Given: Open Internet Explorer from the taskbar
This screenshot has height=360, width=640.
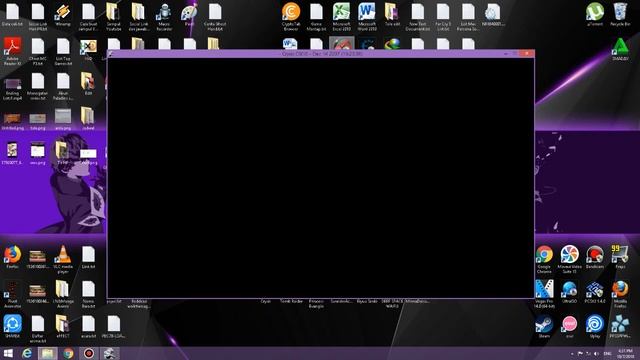Looking at the screenshot, I should click(x=27, y=353).
